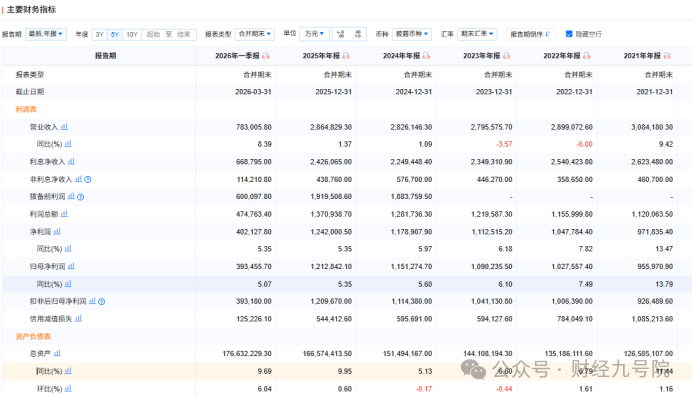Viewport: 692px width, 397px height.
Task: Click help icon beside 非利息净收入
Action: tap(87, 180)
